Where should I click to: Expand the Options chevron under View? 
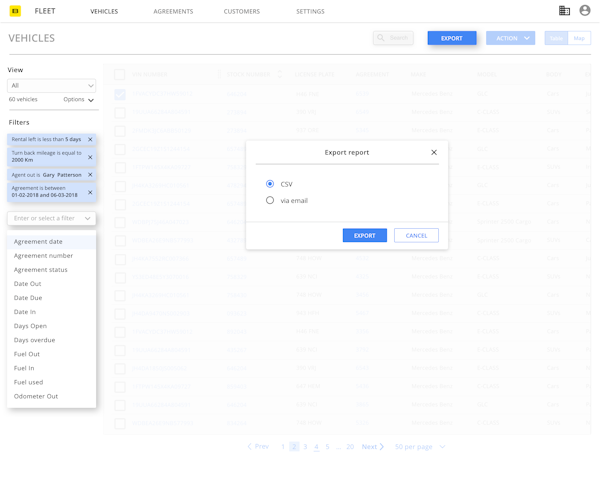click(91, 100)
